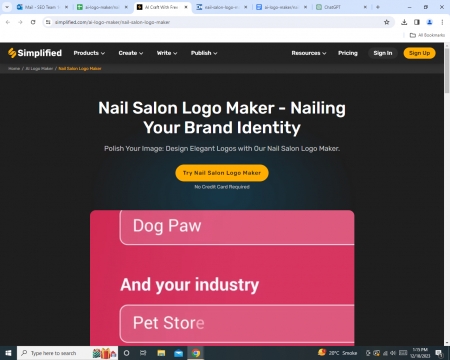Viewport: 450px width, 360px height.
Task: Switch to the ChatGPT tab
Action: [341, 7]
